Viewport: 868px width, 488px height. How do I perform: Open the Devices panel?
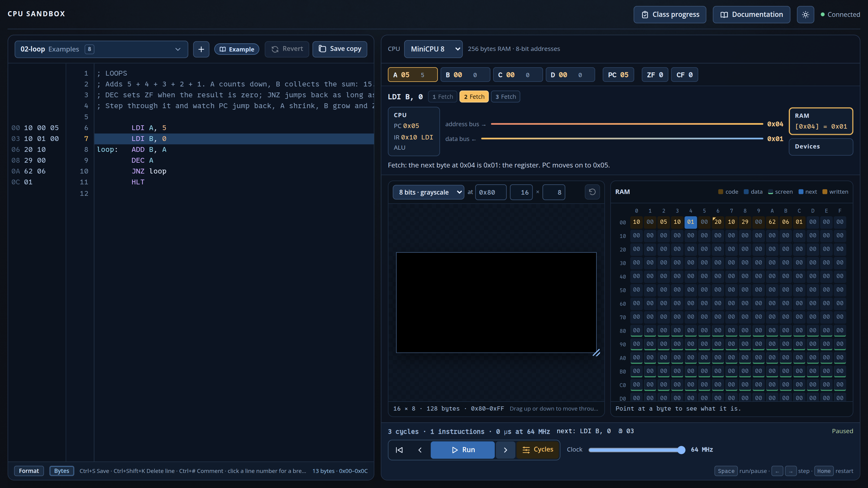(x=821, y=147)
